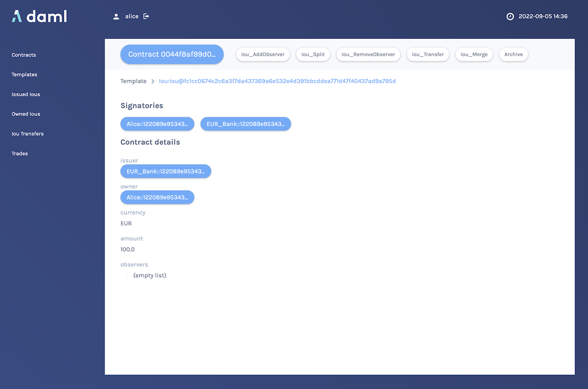This screenshot has height=389, width=588.
Task: Archive this Iou contract
Action: click(513, 54)
